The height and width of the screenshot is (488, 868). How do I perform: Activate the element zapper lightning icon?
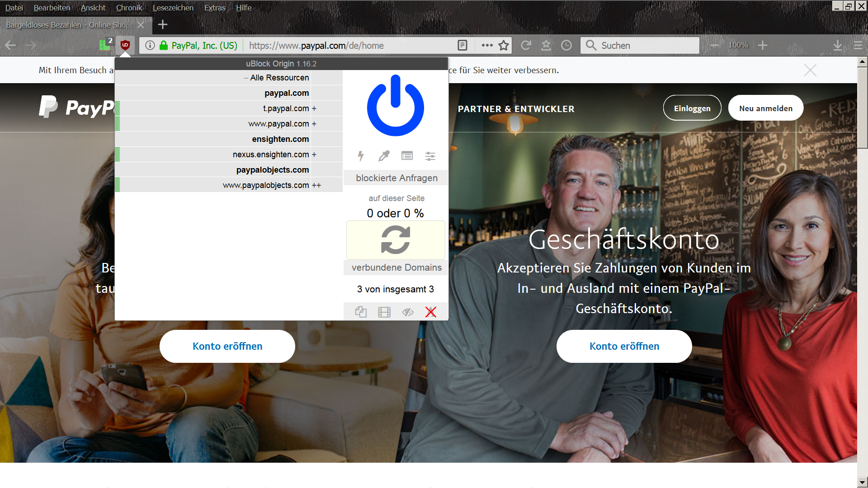361,156
